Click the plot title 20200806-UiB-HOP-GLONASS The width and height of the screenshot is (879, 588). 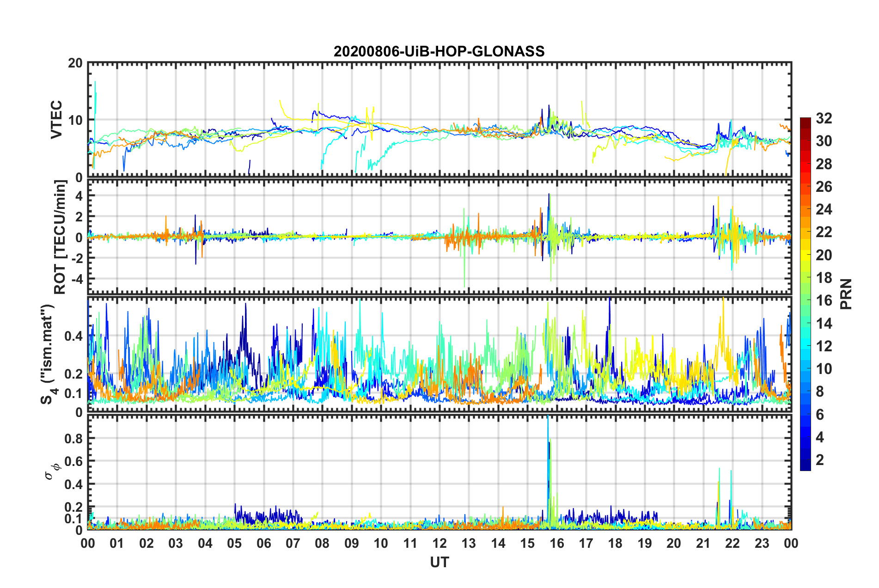click(439, 51)
